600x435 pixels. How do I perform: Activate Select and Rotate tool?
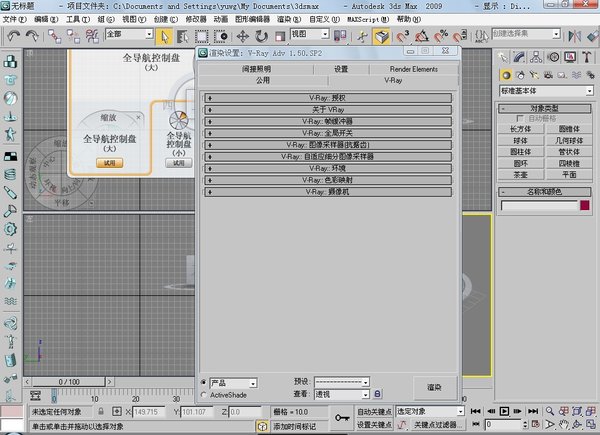pos(261,36)
